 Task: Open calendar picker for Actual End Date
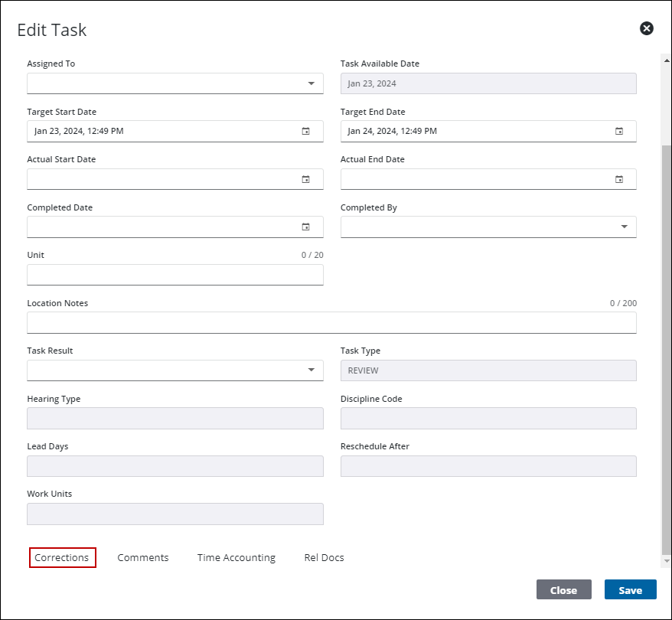[619, 180]
